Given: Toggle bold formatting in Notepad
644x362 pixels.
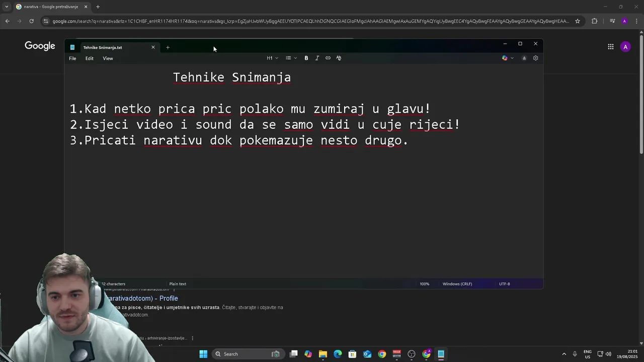Looking at the screenshot, I should (306, 58).
